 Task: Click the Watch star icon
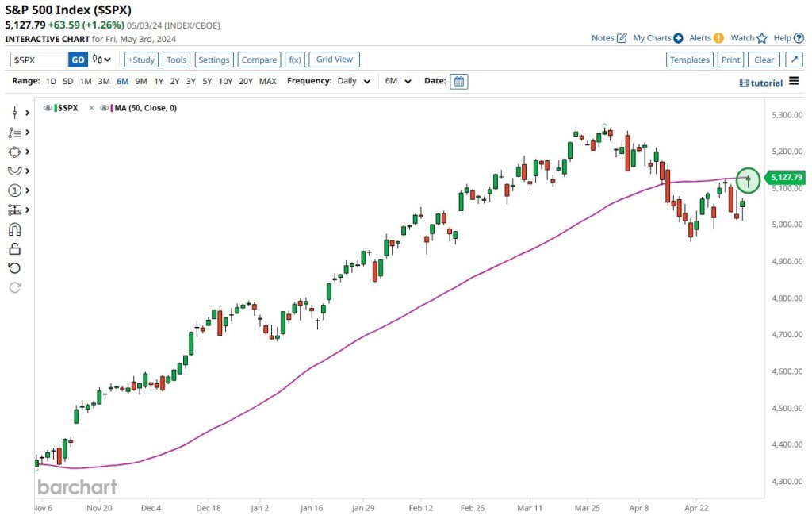762,38
